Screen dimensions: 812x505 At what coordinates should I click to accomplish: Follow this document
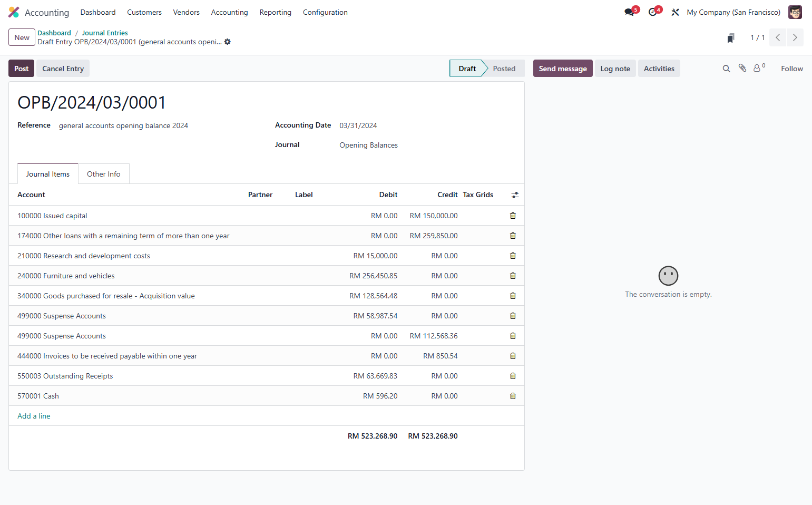(792, 69)
